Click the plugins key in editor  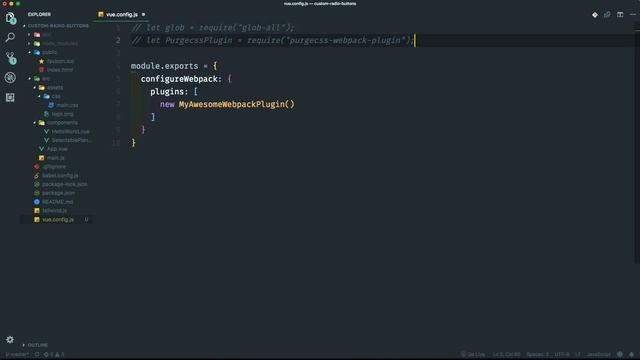coord(167,92)
